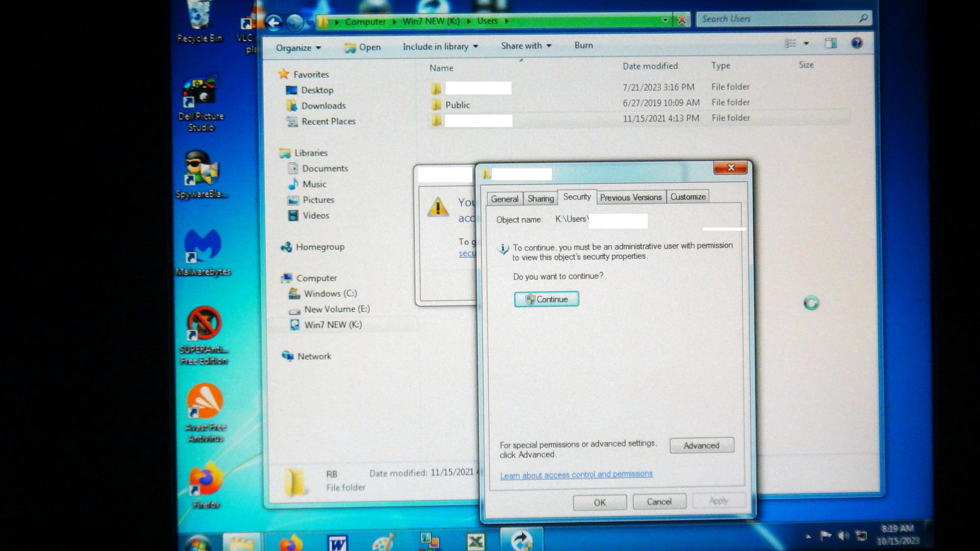
Task: Click OK in the properties dialog
Action: pos(600,503)
